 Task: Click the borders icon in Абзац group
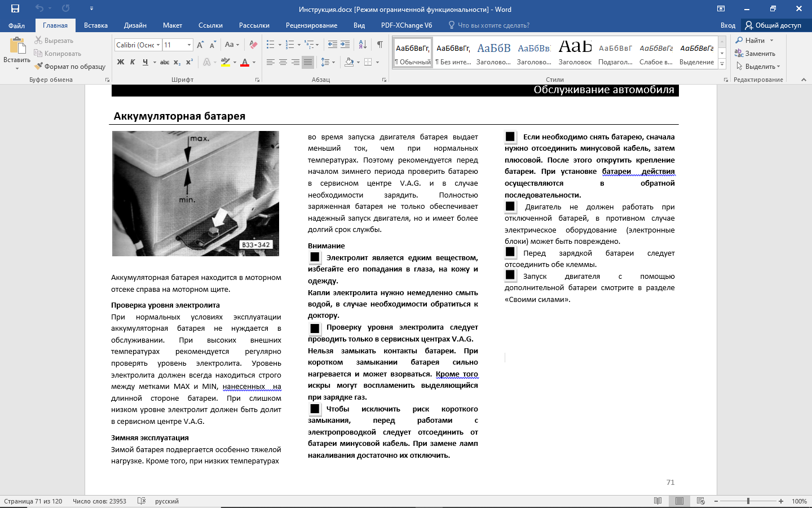click(x=368, y=62)
